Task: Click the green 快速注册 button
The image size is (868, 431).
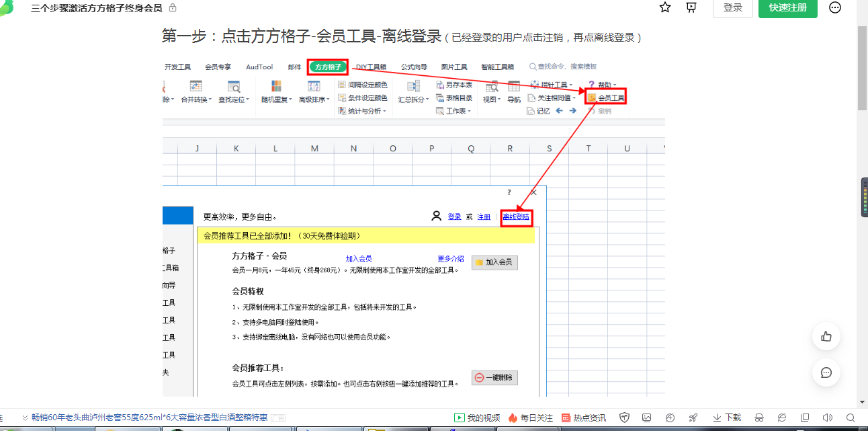Action: [x=787, y=7]
